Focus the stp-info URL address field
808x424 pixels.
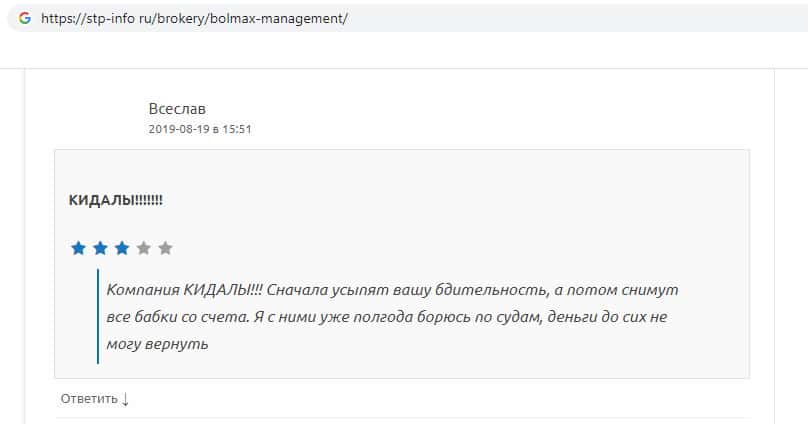400,18
